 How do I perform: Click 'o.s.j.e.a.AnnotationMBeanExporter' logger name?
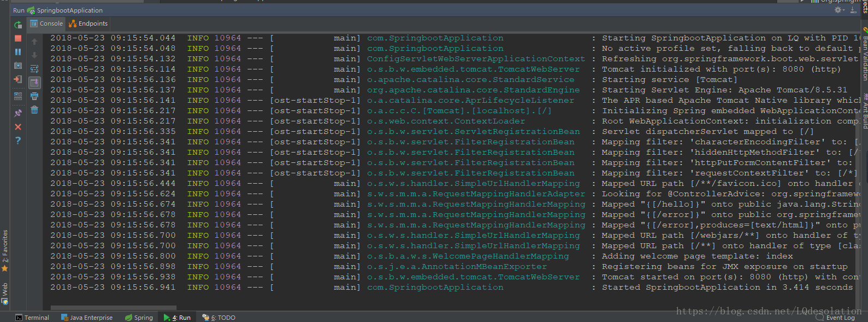point(457,267)
